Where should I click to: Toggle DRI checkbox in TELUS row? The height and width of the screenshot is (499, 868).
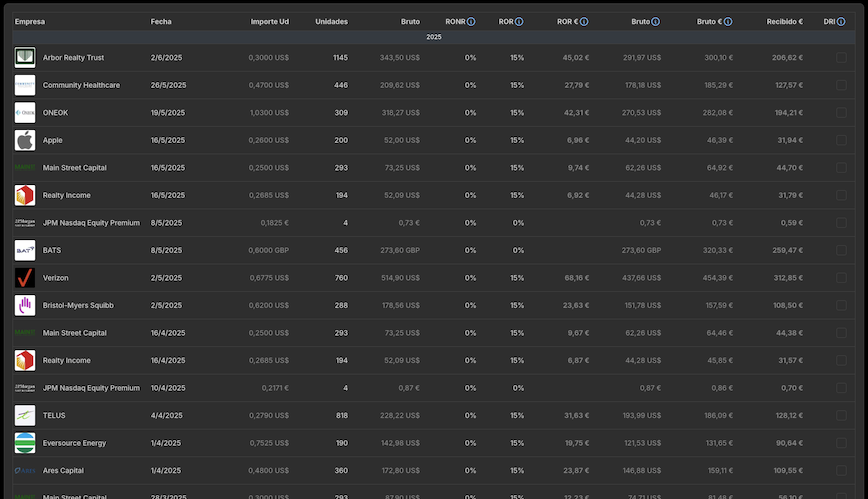pyautogui.click(x=841, y=415)
